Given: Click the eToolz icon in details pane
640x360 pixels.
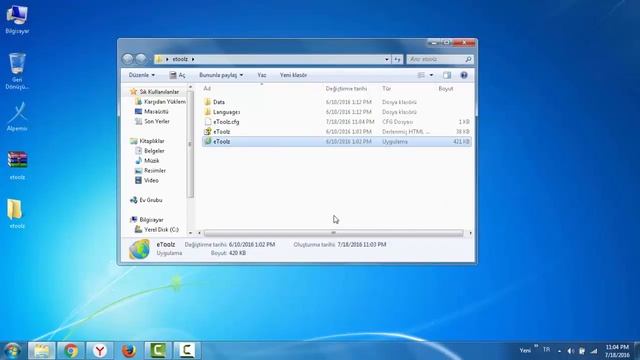Looking at the screenshot, I should [139, 249].
